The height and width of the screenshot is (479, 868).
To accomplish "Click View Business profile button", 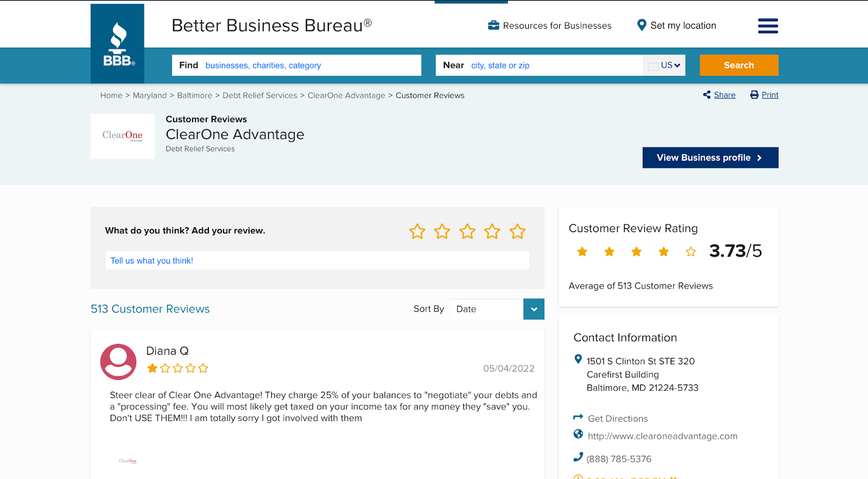I will pos(710,158).
